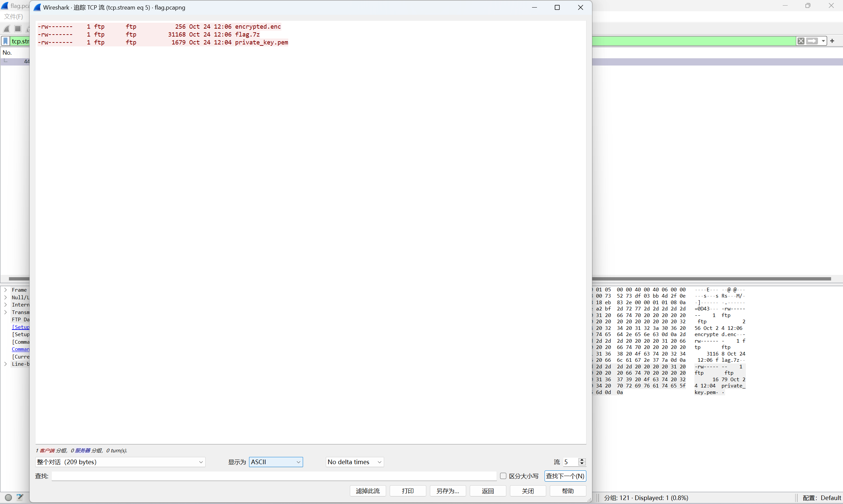
Task: Open the filter history dropdown arrow in main window
Action: pyautogui.click(x=823, y=41)
